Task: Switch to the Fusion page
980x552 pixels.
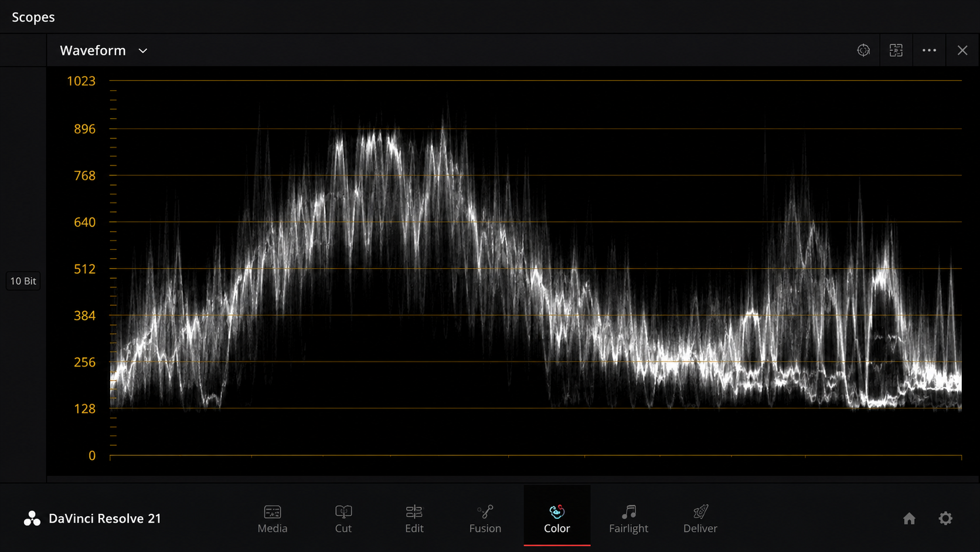Action: (485, 519)
